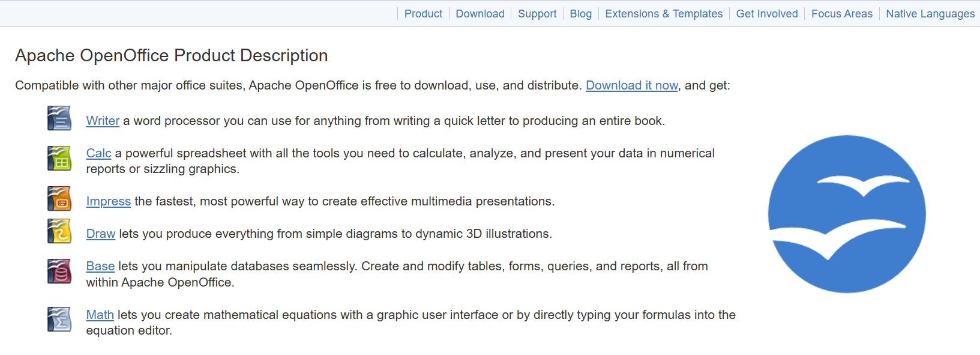The width and height of the screenshot is (980, 355).
Task: Click the Math formula icon
Action: pyautogui.click(x=59, y=320)
